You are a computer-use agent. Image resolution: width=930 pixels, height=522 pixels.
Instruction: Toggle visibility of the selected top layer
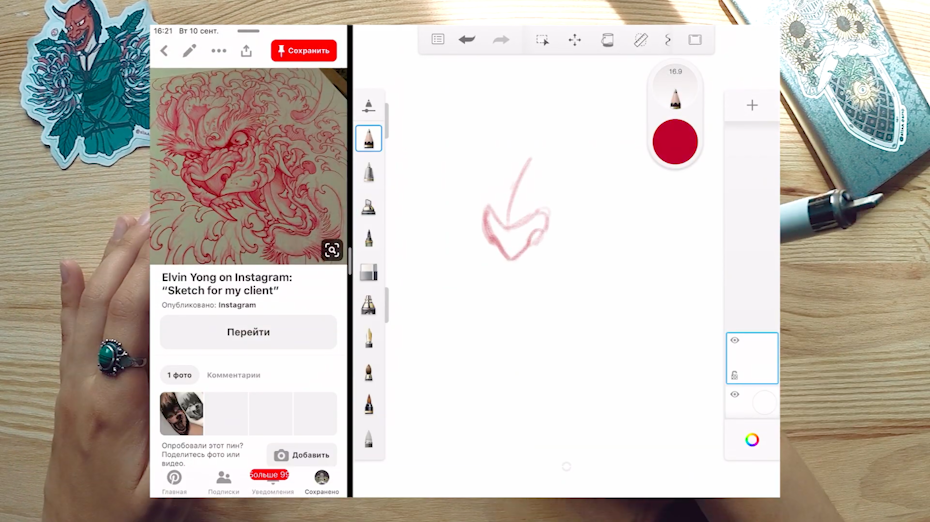[735, 341]
